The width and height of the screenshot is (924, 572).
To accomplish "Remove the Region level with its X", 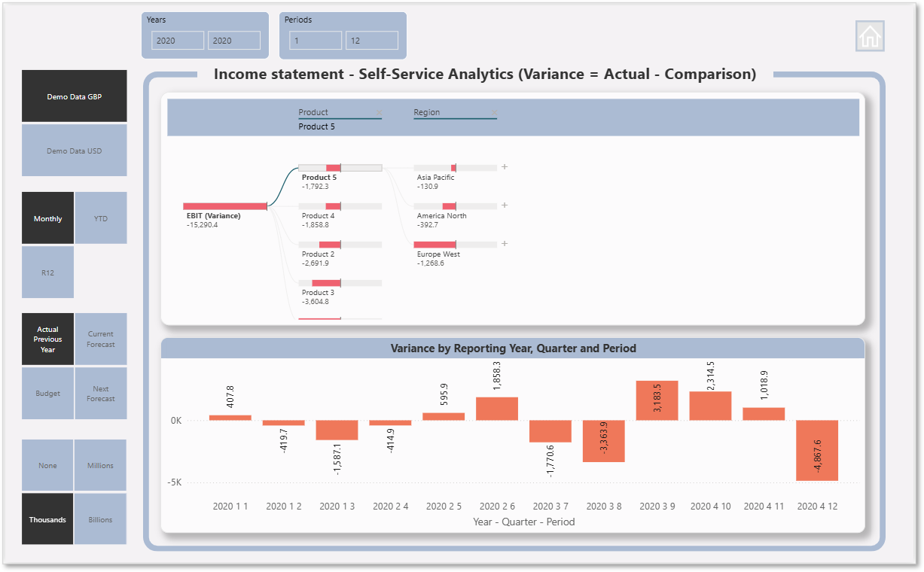I will 494,113.
